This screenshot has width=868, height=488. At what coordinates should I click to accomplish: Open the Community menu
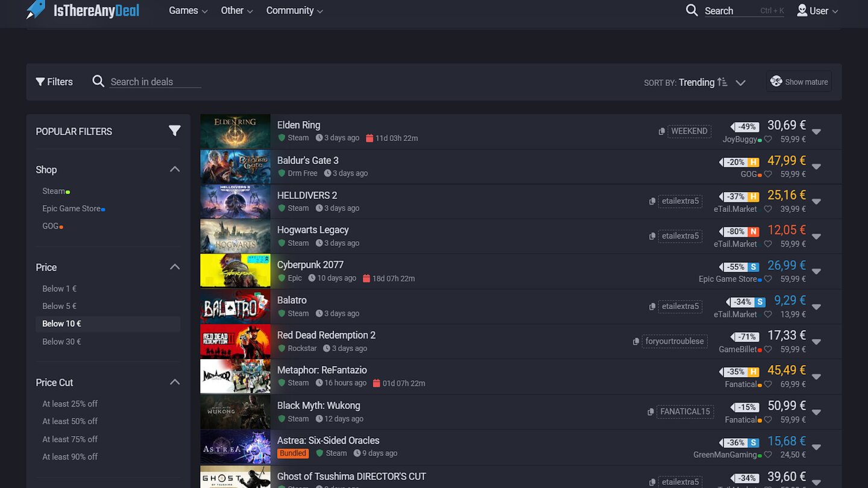tap(294, 11)
